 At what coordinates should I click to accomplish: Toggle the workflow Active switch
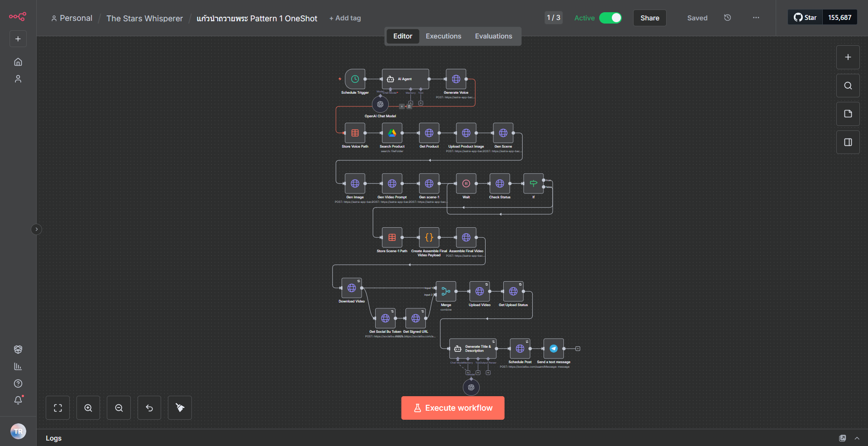[610, 18]
